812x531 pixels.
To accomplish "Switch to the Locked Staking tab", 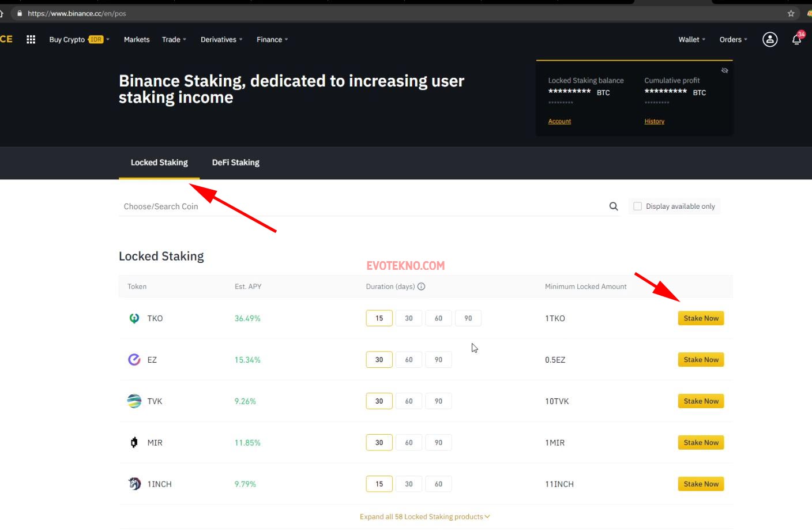I will [x=159, y=163].
